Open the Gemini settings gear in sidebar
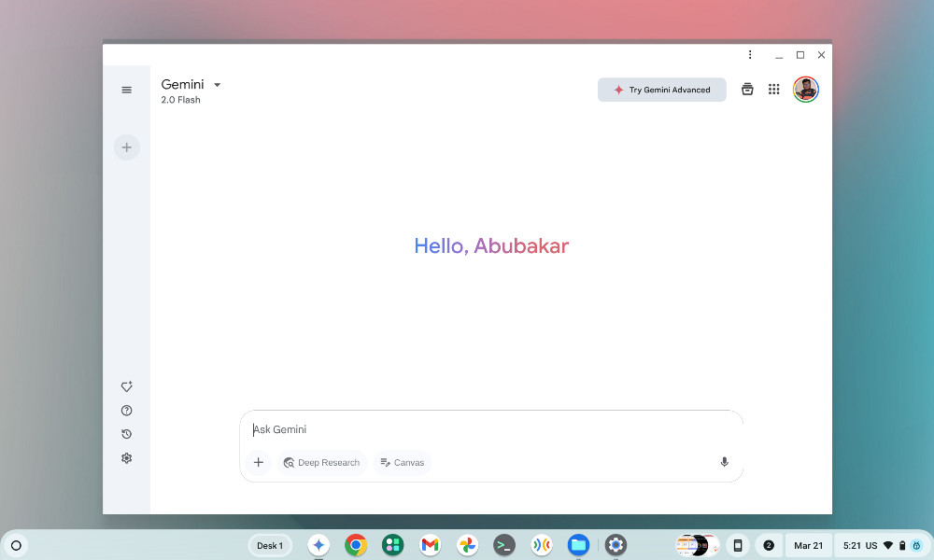934x560 pixels. tap(126, 458)
